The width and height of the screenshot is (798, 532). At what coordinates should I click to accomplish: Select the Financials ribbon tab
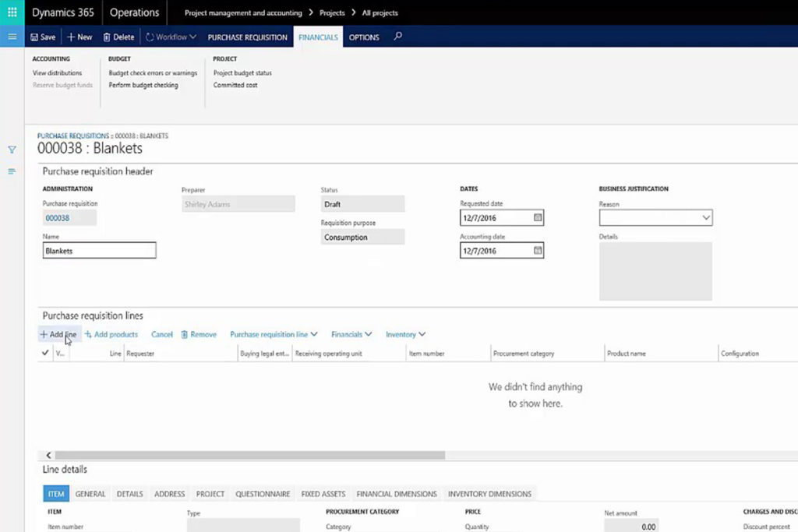point(318,37)
